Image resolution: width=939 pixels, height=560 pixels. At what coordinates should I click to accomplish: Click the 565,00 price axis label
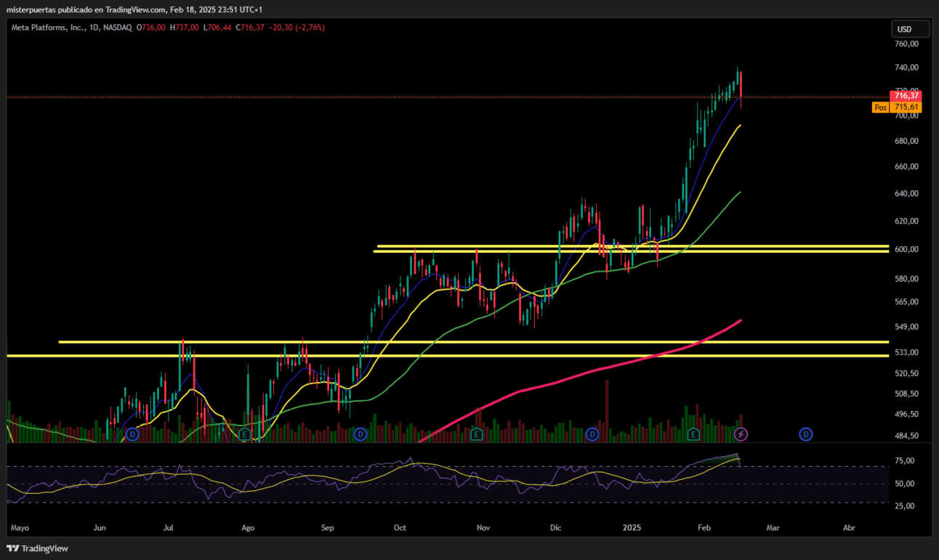908,301
